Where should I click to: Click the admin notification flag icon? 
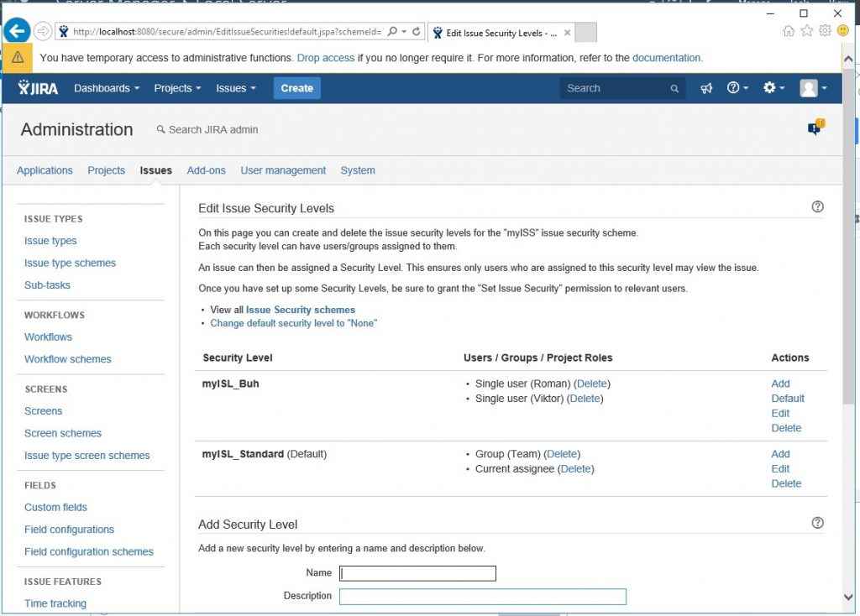815,128
